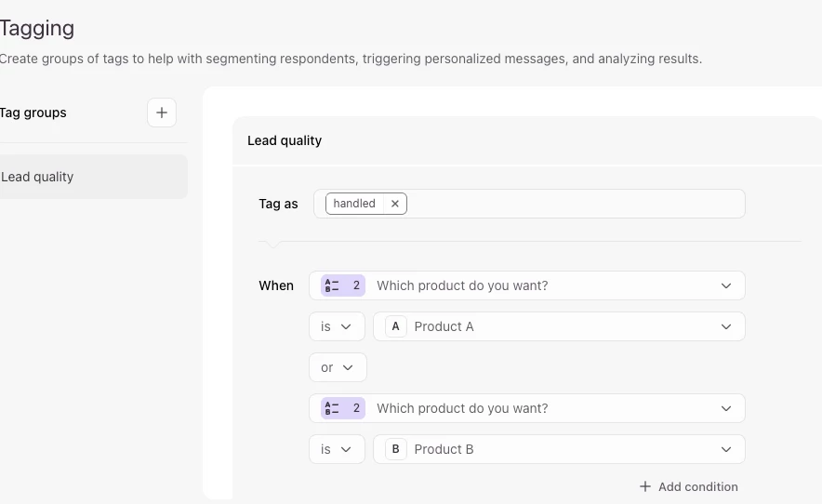Click inside the Tag as input field
Viewport: 822px width, 504px height.
click(x=575, y=204)
